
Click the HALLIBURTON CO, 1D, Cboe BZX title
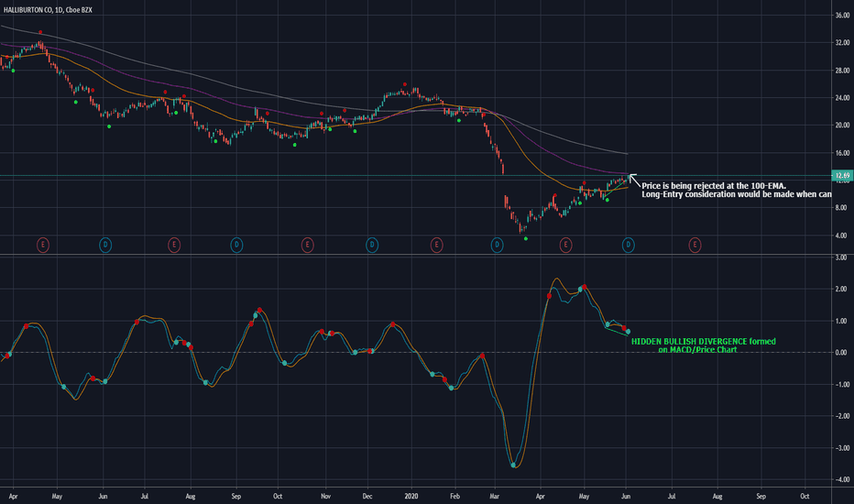48,10
